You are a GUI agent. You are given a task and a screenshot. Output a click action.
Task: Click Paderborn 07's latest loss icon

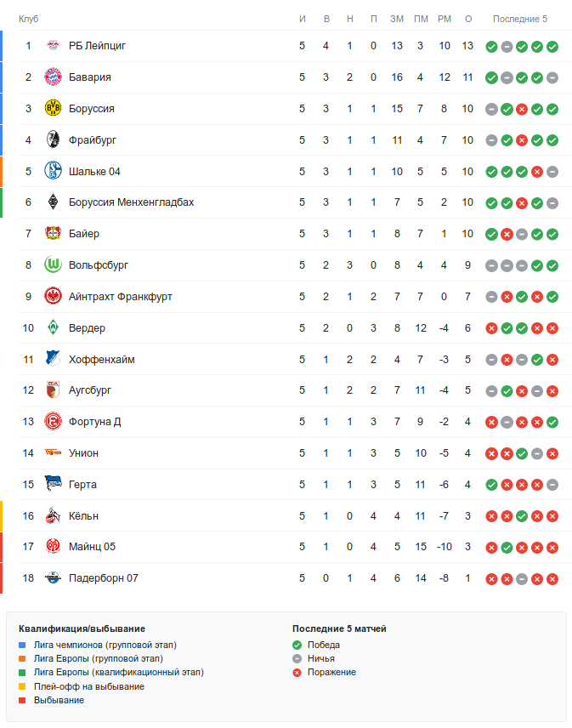(552, 578)
